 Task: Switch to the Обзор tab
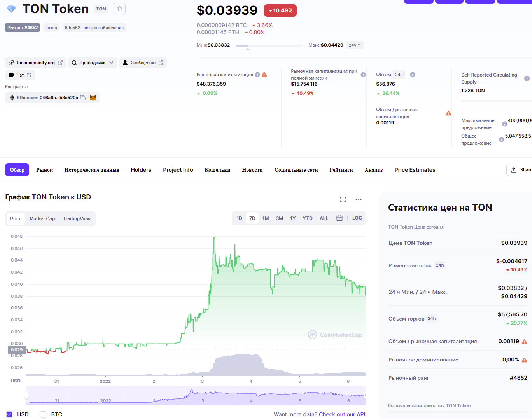pos(17,170)
